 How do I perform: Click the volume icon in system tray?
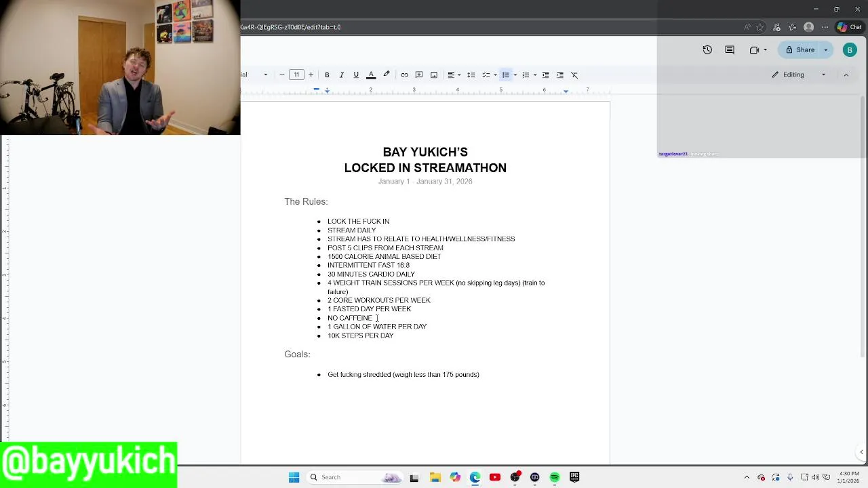point(815,477)
